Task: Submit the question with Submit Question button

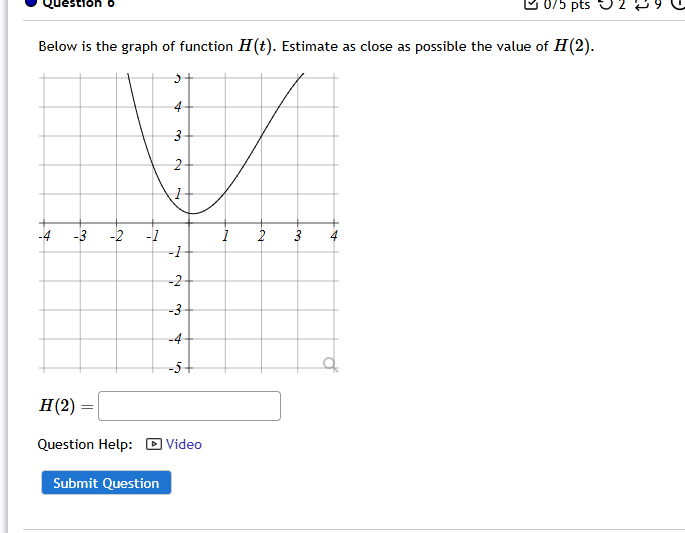Action: pyautogui.click(x=106, y=483)
